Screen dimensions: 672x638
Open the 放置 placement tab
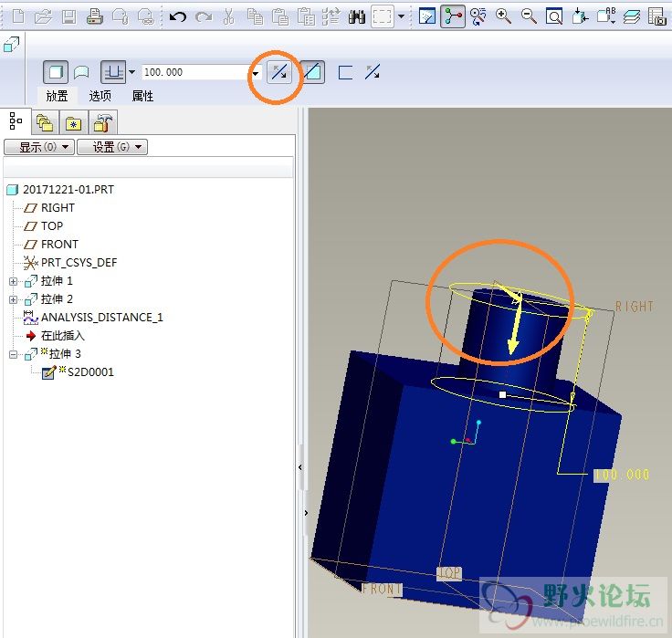click(57, 96)
